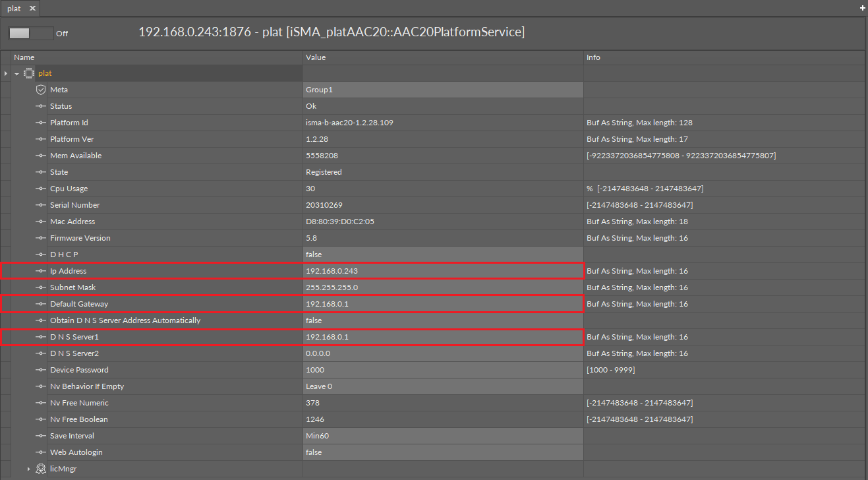This screenshot has height=480, width=868.
Task: Toggle the Off switch at the top
Action: [x=30, y=33]
